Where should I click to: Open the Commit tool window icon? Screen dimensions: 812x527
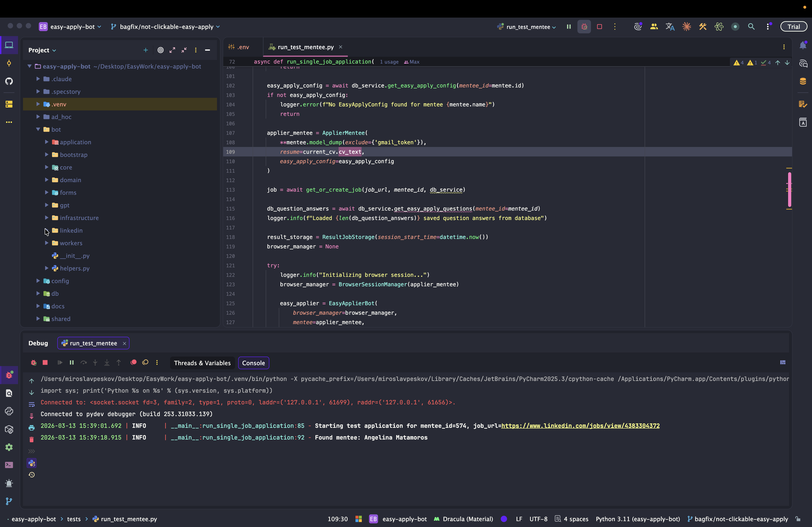pos(9,63)
